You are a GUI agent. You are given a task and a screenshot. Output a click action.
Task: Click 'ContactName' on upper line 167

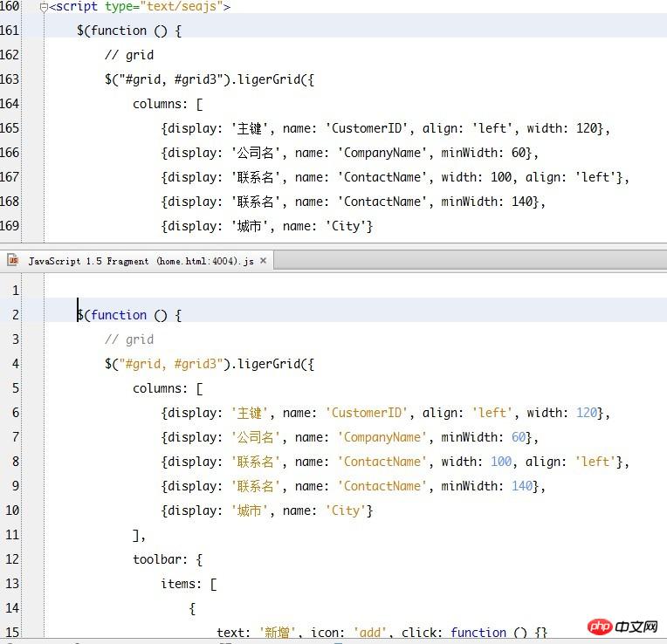click(x=382, y=177)
